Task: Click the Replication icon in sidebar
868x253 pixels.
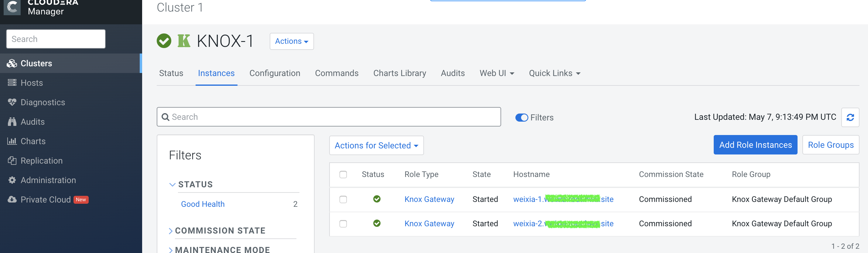Action: 12,161
